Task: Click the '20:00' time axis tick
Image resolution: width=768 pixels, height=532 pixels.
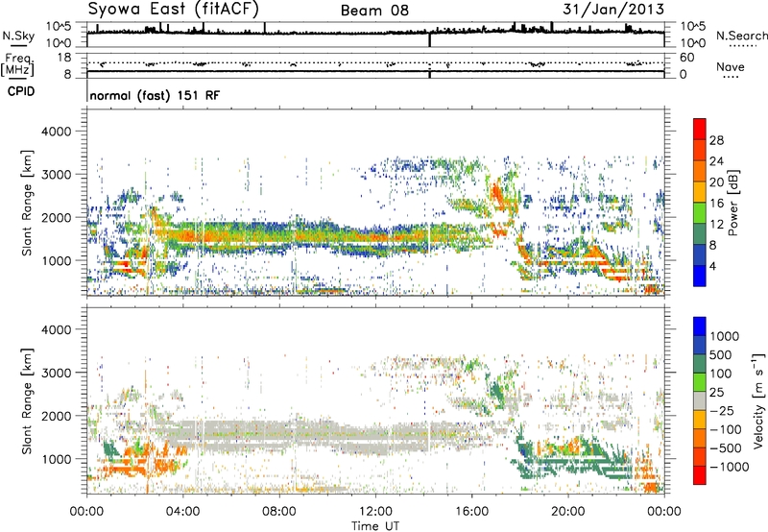Action: [568, 512]
